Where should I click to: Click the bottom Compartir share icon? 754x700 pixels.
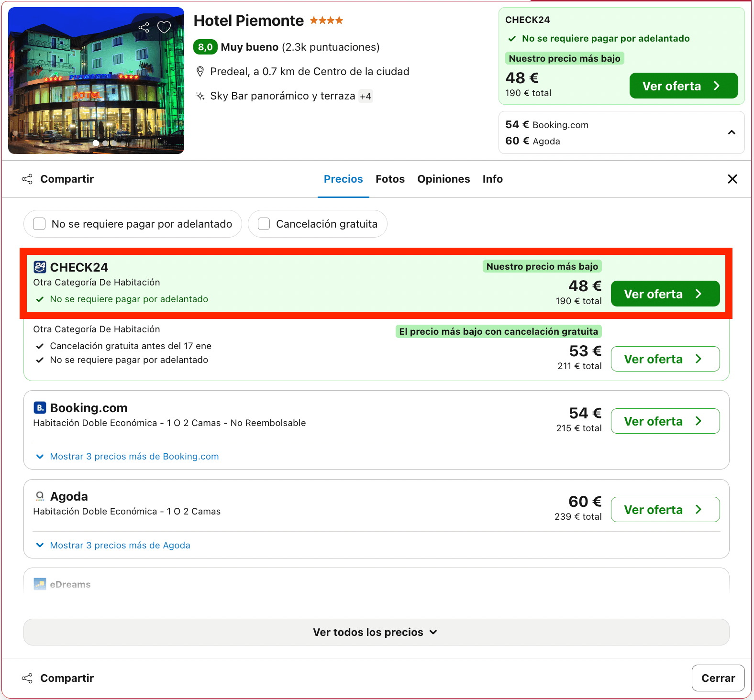coord(27,678)
